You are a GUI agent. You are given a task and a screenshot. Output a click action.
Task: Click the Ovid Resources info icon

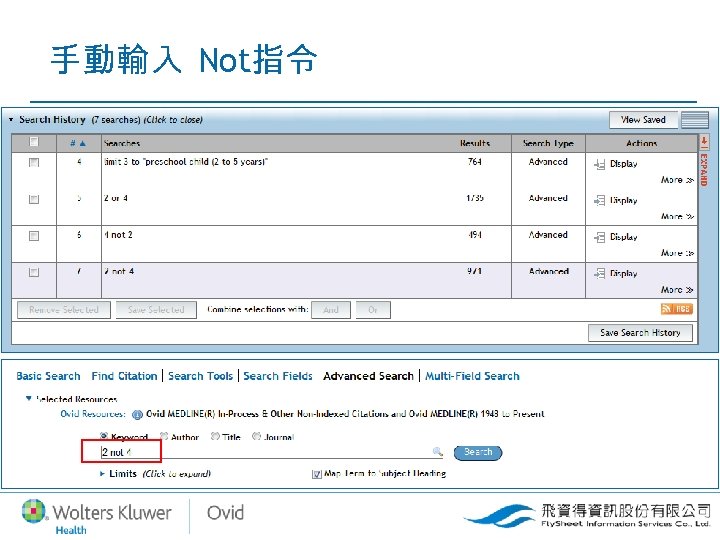click(x=137, y=415)
